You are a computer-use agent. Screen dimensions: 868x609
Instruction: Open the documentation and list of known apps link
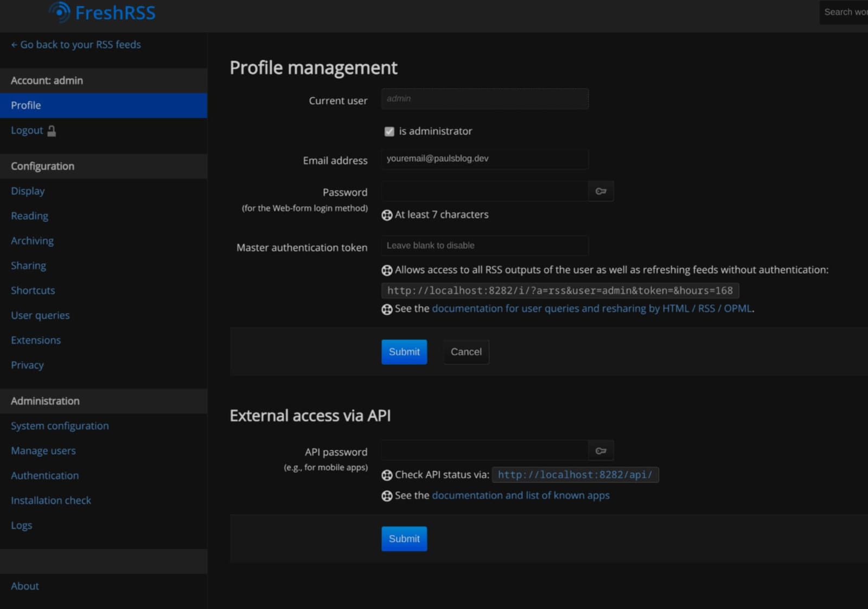tap(520, 495)
